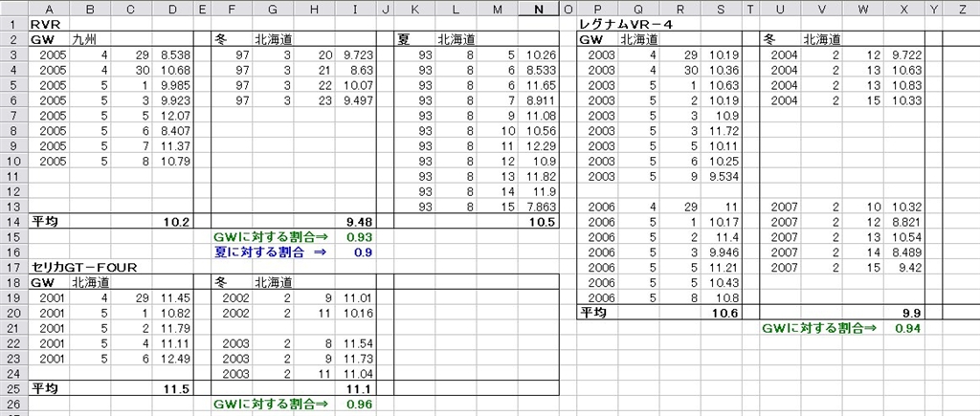This screenshot has height=416, width=980.
Task: Select column header D
Action: pos(172,8)
